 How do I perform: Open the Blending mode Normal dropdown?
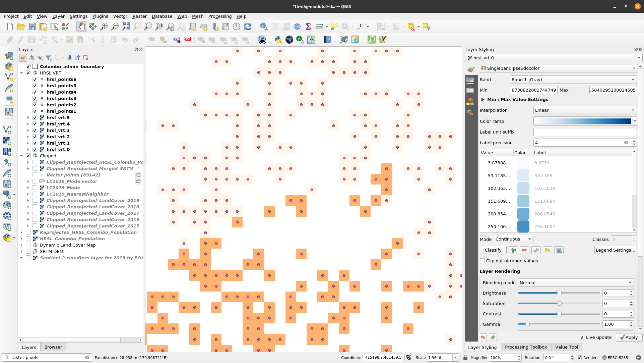point(576,283)
